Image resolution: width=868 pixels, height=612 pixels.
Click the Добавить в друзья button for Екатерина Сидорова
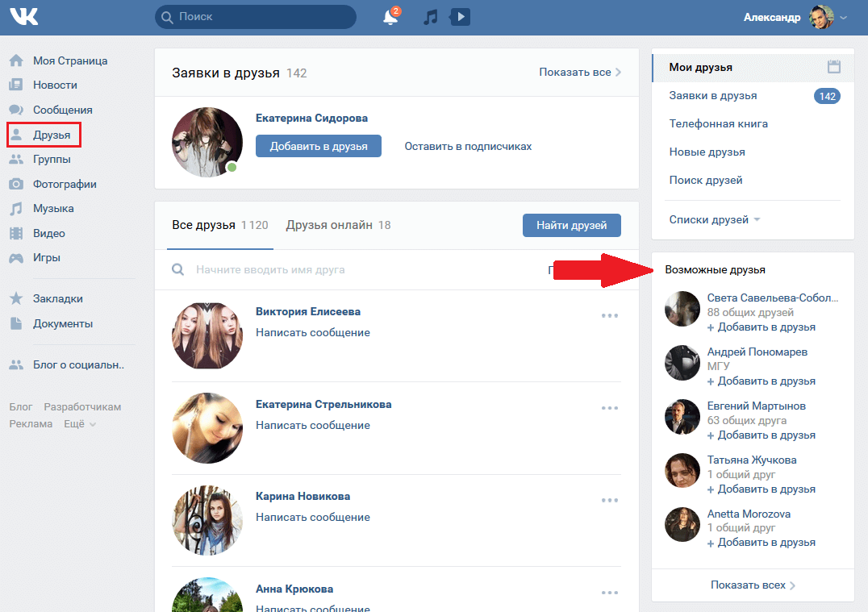(x=319, y=146)
